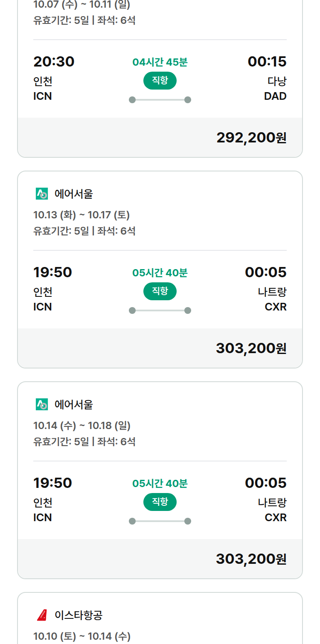Image resolution: width=320 pixels, height=644 pixels.
Task: Select the 292,200원 price of the Da Nang flight
Action: tap(251, 138)
